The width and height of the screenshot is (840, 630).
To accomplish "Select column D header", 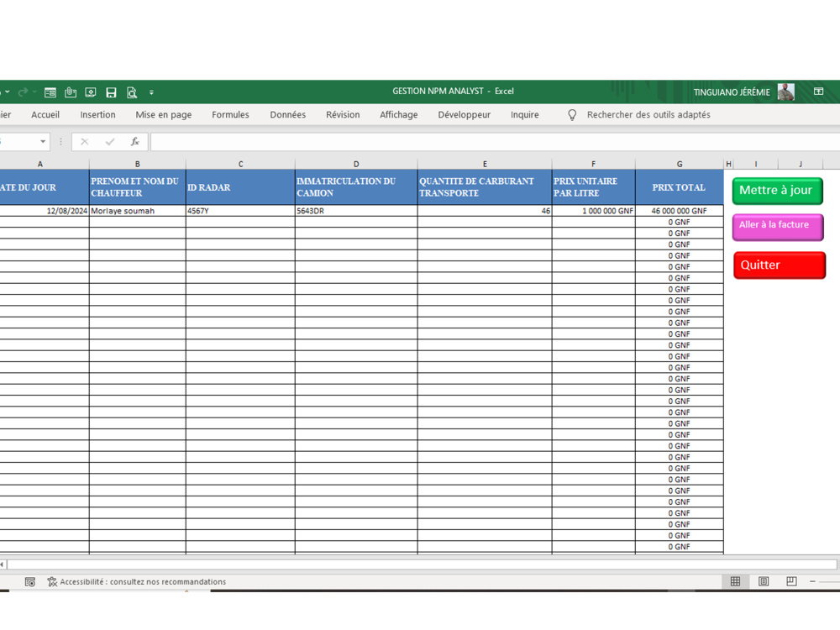I will coord(356,164).
